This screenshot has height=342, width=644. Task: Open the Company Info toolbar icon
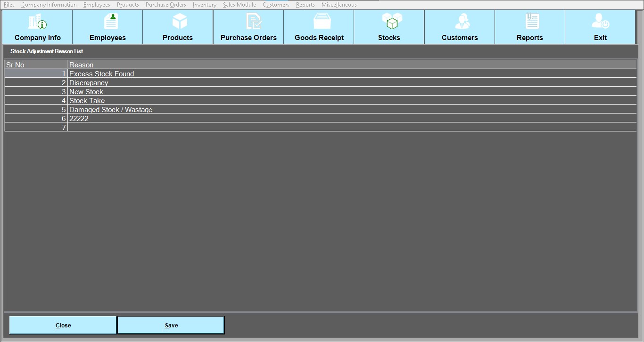coord(38,22)
